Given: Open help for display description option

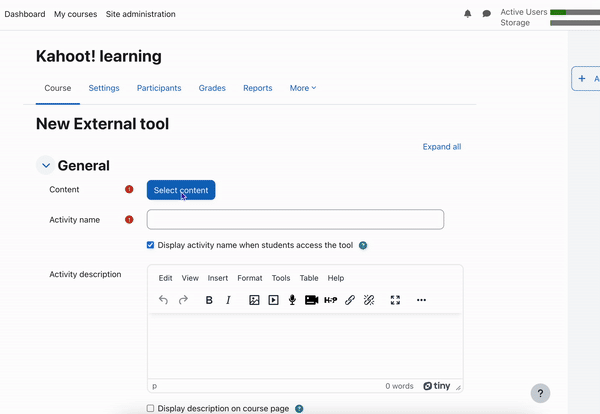Looking at the screenshot, I should point(299,409).
